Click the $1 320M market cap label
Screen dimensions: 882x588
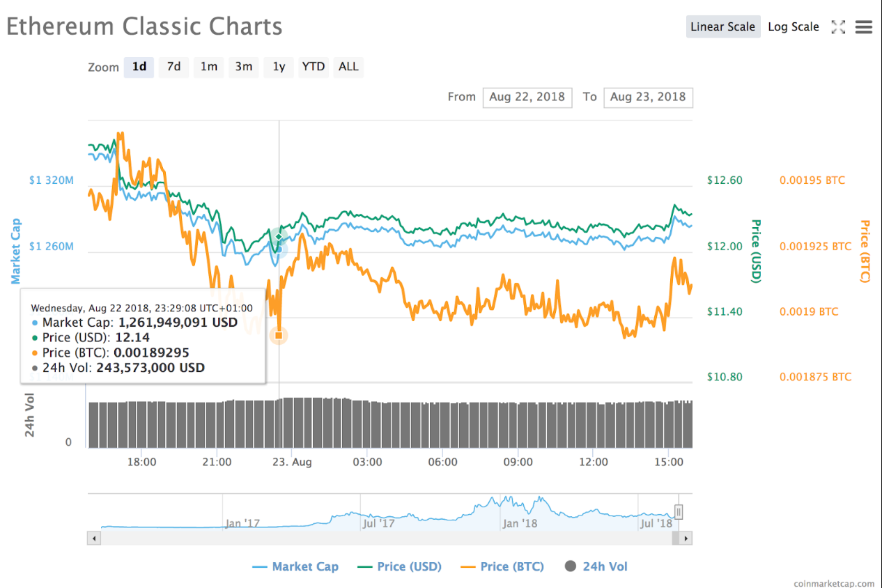(x=52, y=180)
